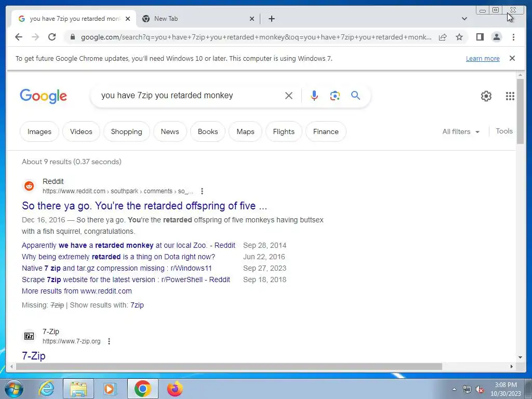532x399 pixels.
Task: Filter results by Finance
Action: coord(326,131)
